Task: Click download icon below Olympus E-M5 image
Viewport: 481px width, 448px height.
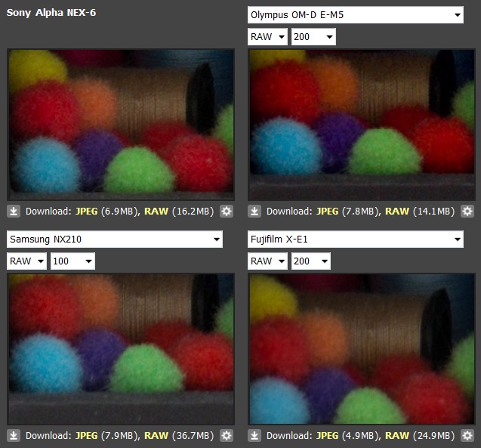Action: (x=255, y=212)
